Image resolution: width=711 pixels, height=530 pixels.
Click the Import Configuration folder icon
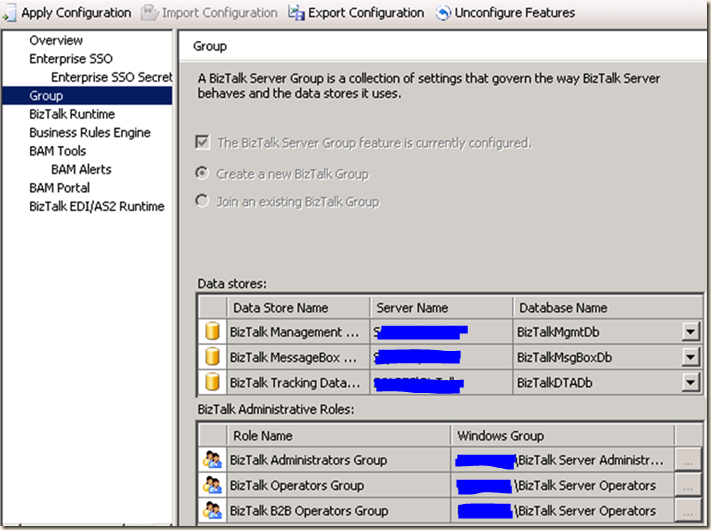[x=149, y=13]
